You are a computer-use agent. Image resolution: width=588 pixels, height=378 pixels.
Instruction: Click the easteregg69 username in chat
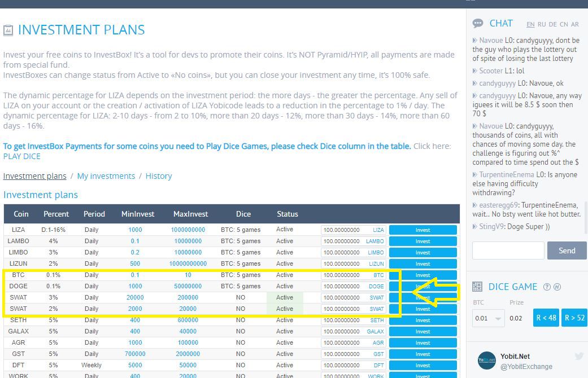coord(498,205)
